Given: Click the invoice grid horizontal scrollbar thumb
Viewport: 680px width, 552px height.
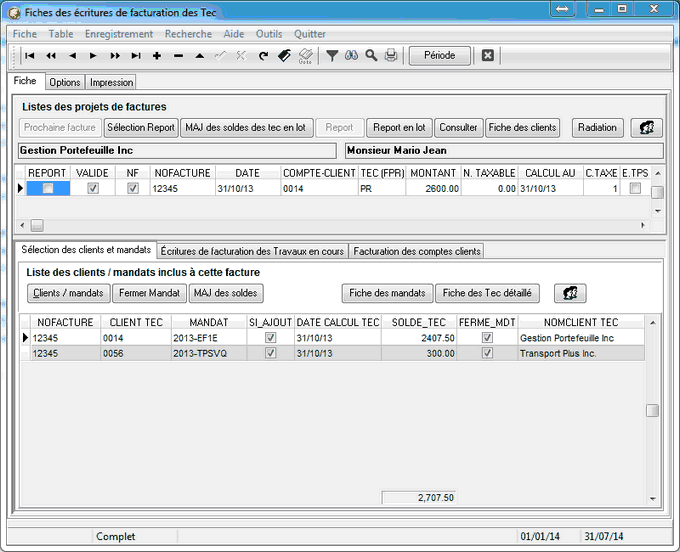Looking at the screenshot, I should click(x=37, y=225).
